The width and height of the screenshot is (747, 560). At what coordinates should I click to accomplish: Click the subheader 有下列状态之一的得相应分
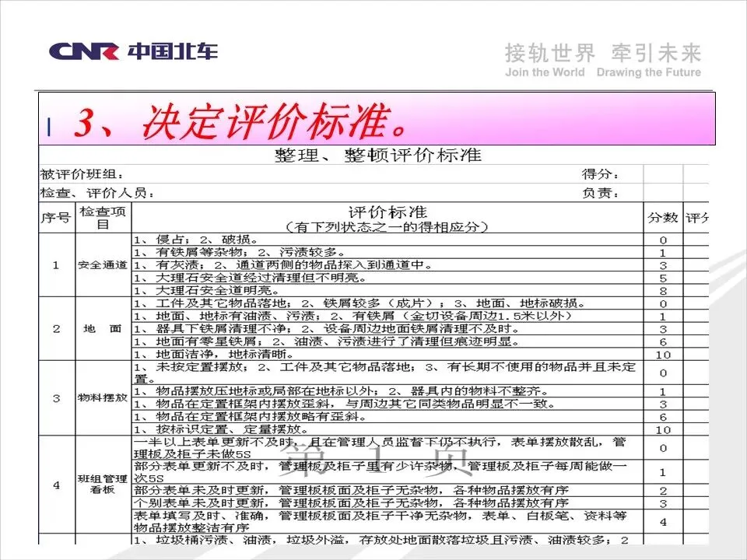tap(387, 226)
